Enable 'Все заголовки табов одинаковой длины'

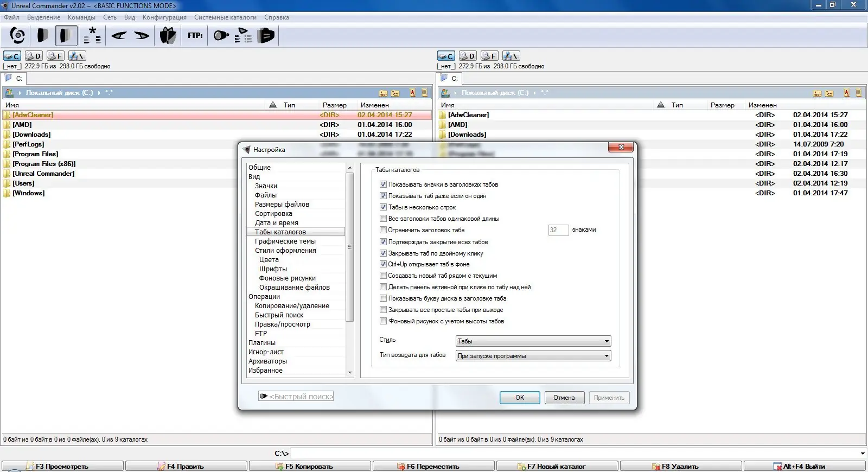click(x=383, y=219)
